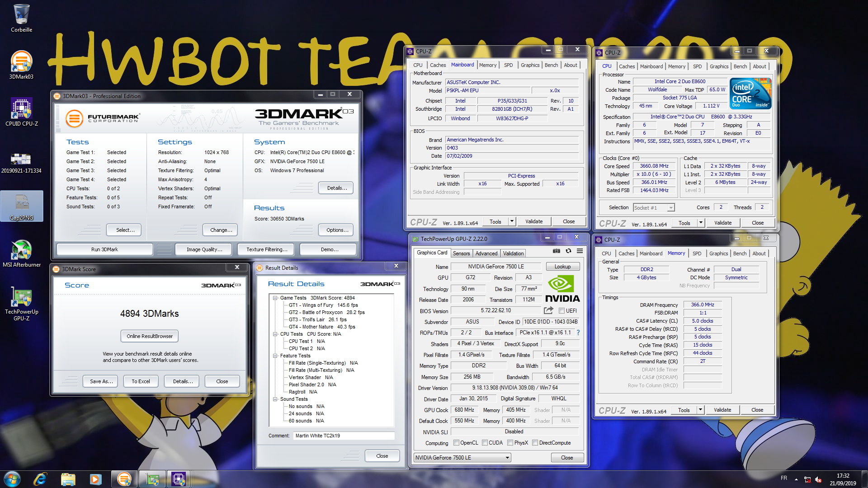Collapse the CPU Tests tree node
Viewport: 868px width, 488px height.
point(275,334)
